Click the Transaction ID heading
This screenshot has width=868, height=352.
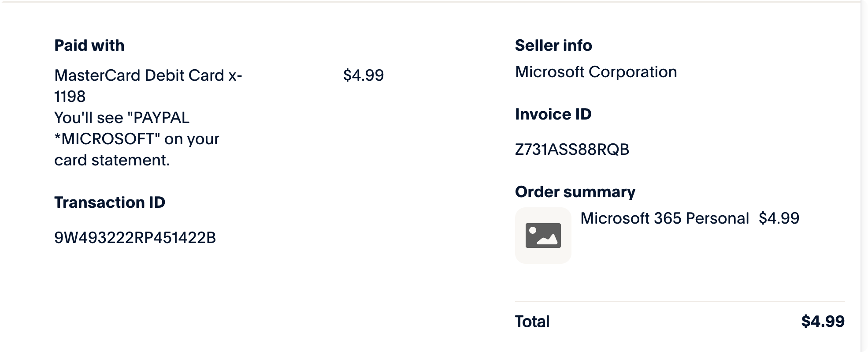click(x=110, y=202)
